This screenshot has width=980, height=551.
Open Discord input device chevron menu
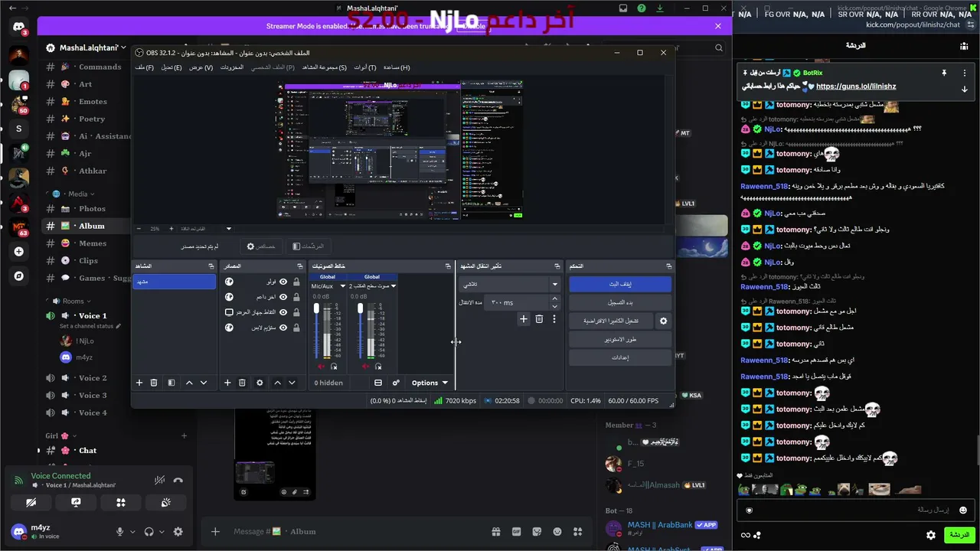[132, 532]
